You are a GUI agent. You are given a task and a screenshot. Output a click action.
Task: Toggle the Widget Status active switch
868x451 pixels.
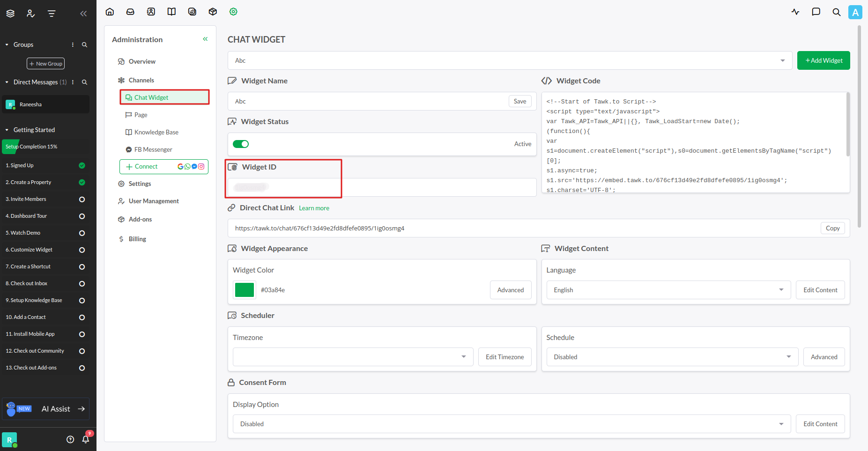pos(241,144)
